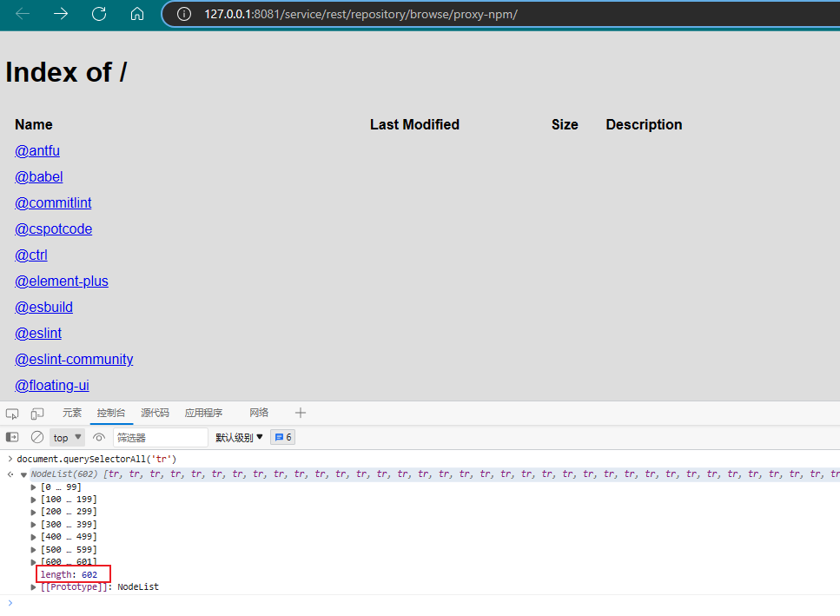The image size is (840, 616).
Task: Expand the [400 … 499] range
Action: click(33, 537)
